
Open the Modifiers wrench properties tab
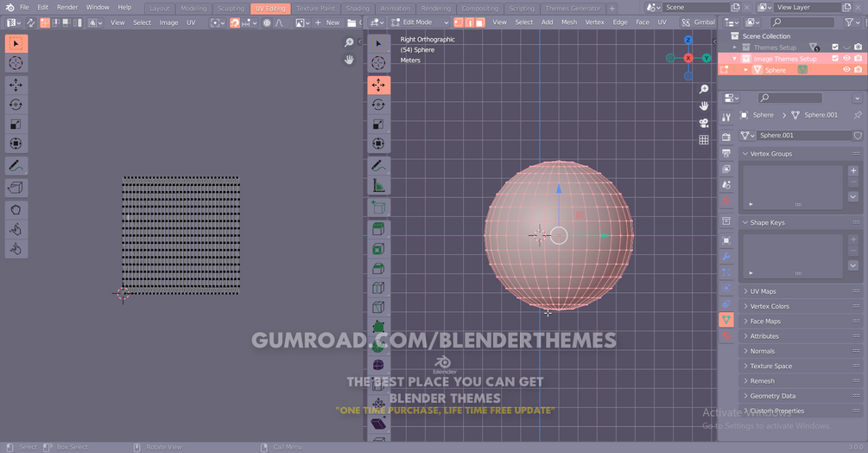pos(726,257)
